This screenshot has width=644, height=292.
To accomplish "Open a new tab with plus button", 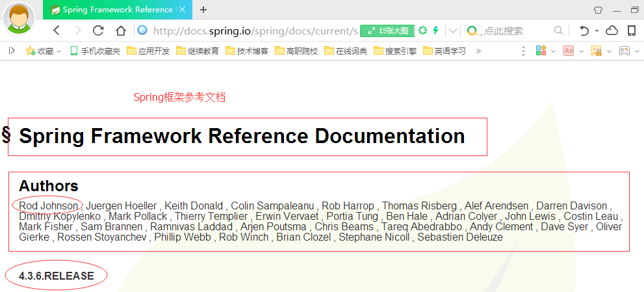I will tap(203, 10).
